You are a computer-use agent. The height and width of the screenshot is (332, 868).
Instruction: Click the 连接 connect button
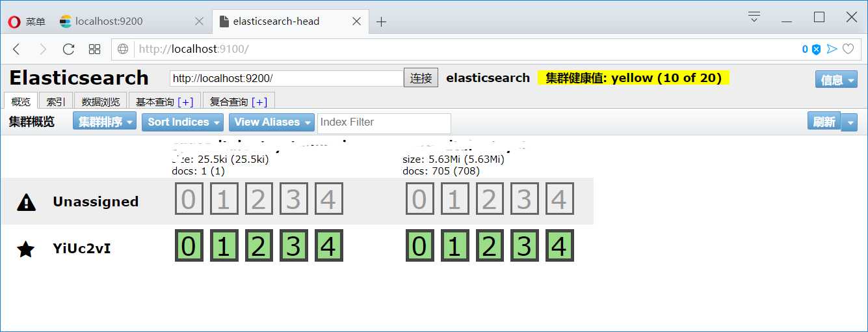pos(421,78)
